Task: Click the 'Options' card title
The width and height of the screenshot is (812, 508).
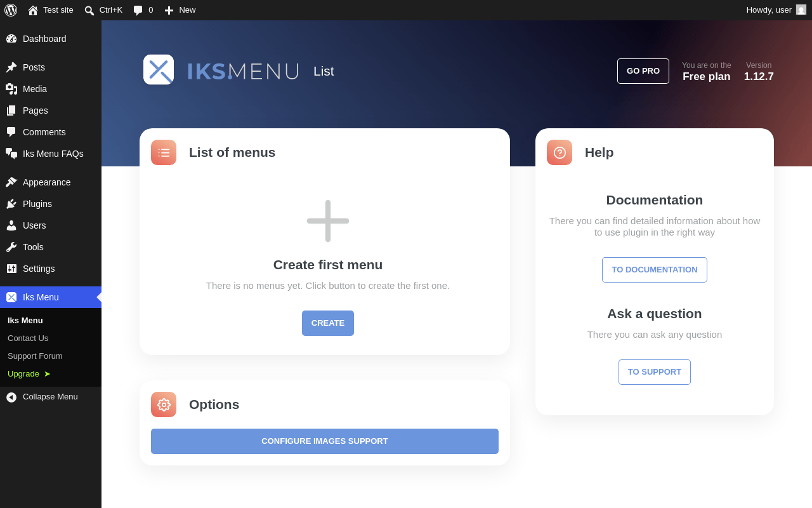Action: [x=214, y=404]
